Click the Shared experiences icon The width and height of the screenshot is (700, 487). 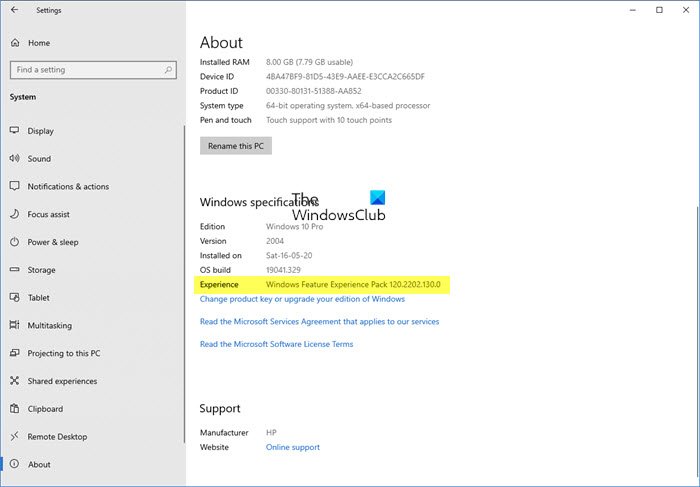tap(15, 381)
